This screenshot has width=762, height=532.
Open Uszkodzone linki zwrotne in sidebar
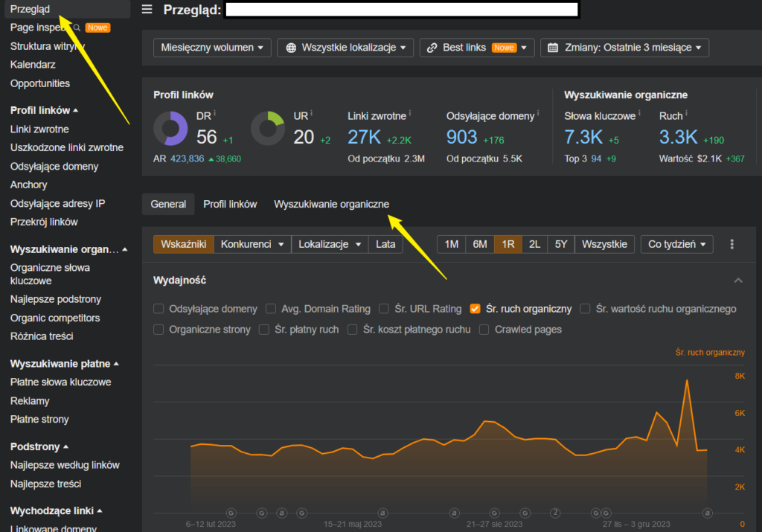coord(66,148)
